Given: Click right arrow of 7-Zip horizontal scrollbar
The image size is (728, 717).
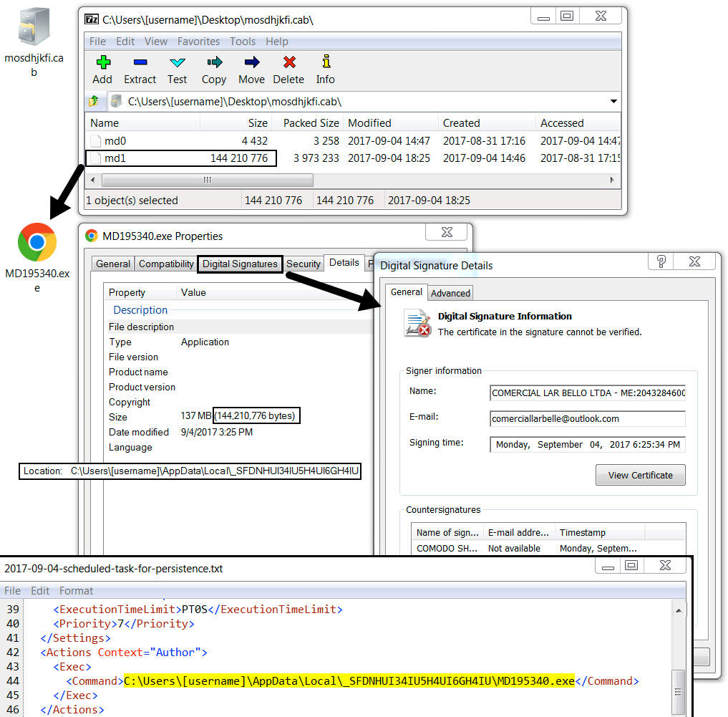Looking at the screenshot, I should point(612,180).
